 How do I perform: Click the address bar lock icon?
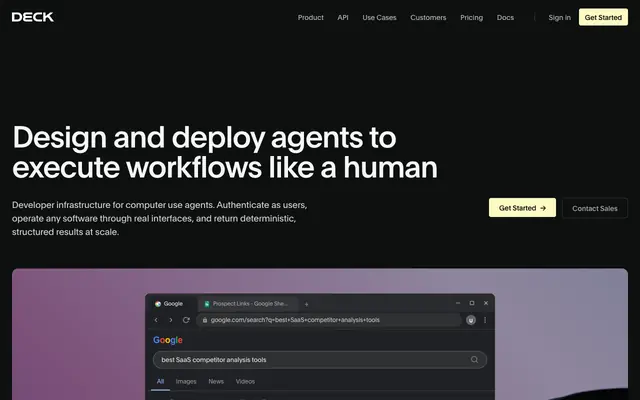pyautogui.click(x=205, y=320)
